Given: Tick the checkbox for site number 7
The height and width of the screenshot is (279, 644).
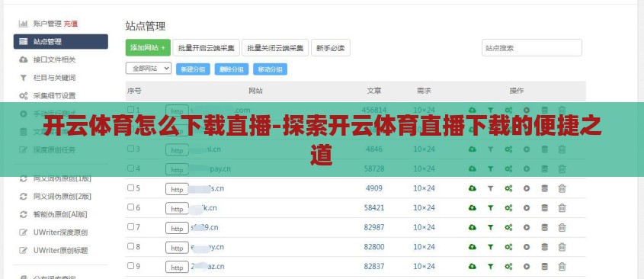Looking at the screenshot, I should (130, 227).
